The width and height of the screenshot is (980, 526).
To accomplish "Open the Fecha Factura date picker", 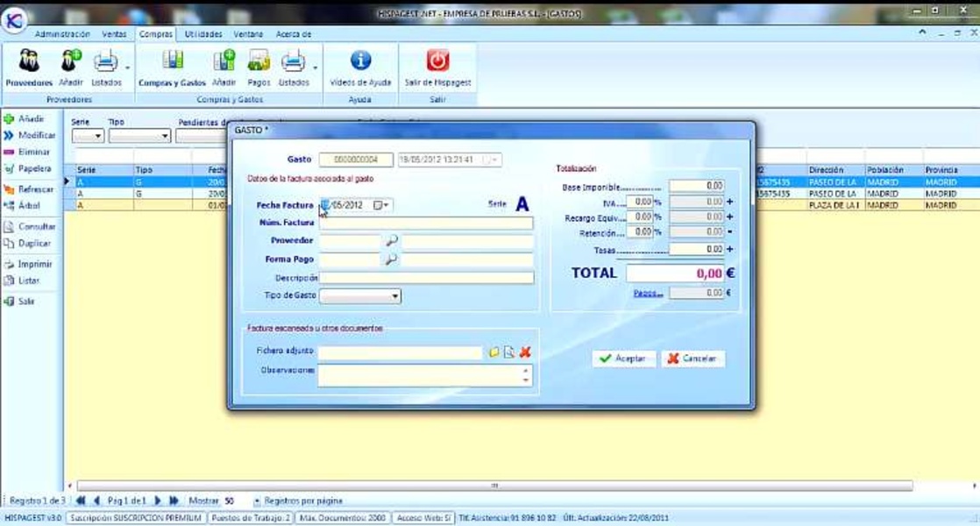I will [380, 205].
